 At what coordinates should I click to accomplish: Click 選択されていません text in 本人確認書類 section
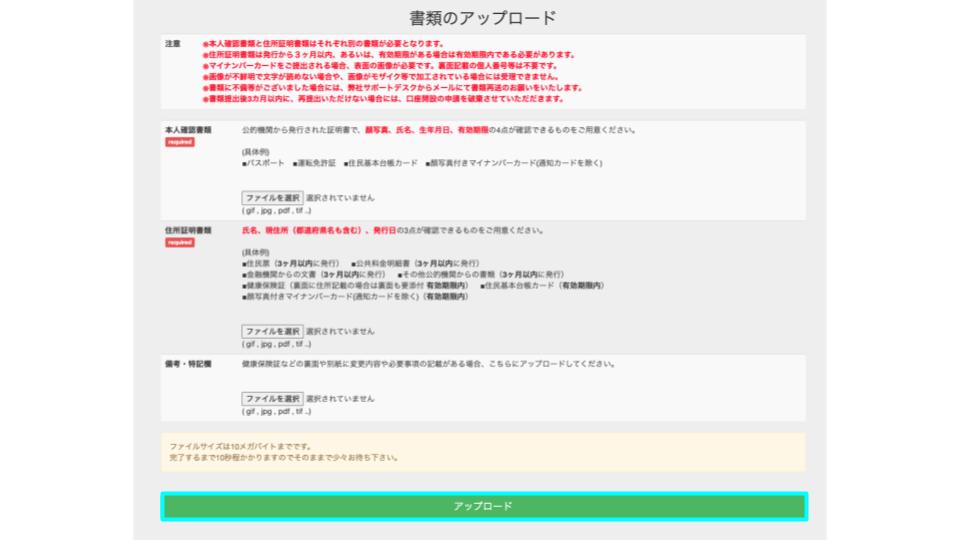tap(340, 198)
